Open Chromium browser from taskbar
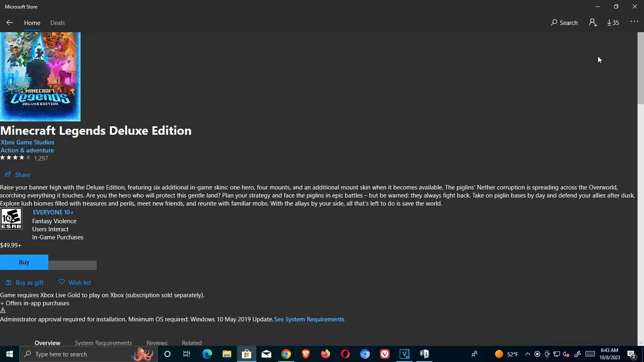The height and width of the screenshot is (362, 644). pos(365,354)
